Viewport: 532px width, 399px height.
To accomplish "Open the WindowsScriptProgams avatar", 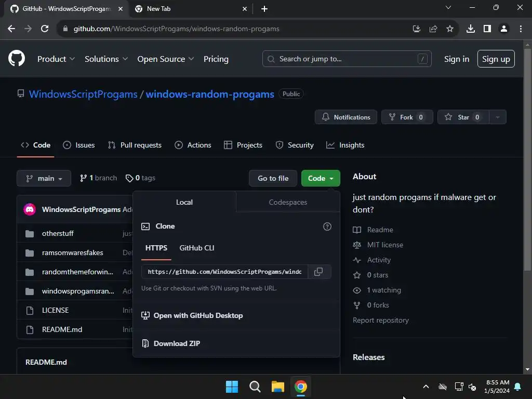I will click(x=30, y=209).
